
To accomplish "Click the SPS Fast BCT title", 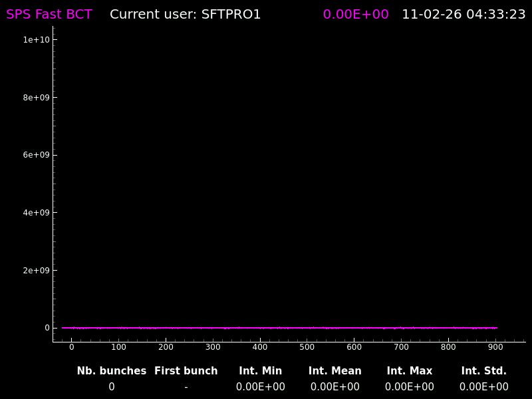I will (x=49, y=15).
